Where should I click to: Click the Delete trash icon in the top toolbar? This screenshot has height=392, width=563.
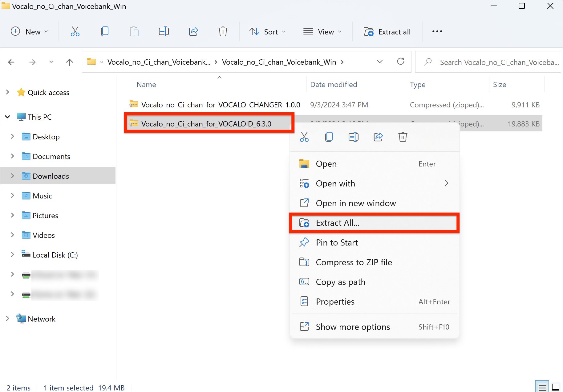click(x=223, y=32)
